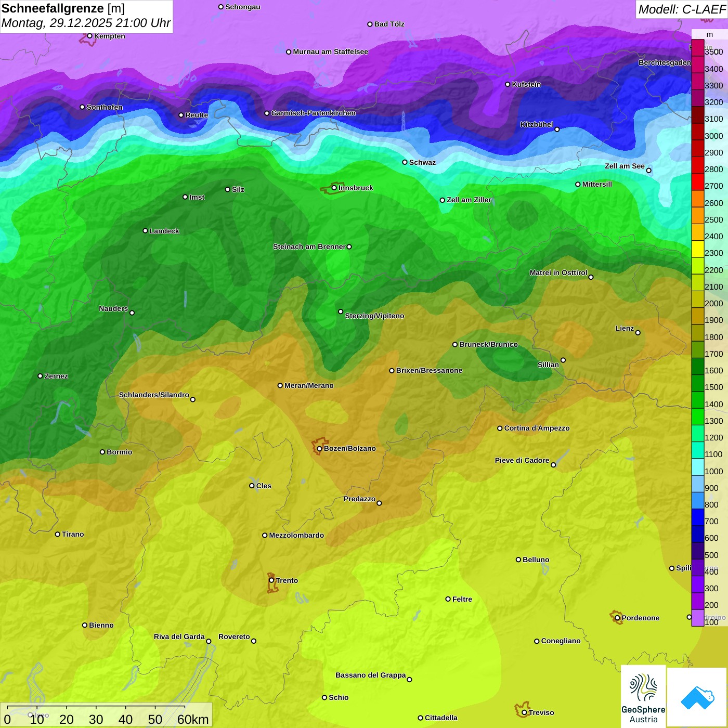This screenshot has width=728, height=728.
Task: Click the Sonthofen town label
Action: (x=105, y=107)
